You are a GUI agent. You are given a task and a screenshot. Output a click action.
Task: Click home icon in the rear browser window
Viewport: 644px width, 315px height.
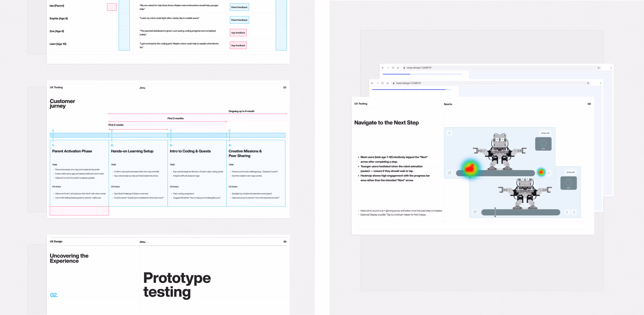click(x=398, y=68)
